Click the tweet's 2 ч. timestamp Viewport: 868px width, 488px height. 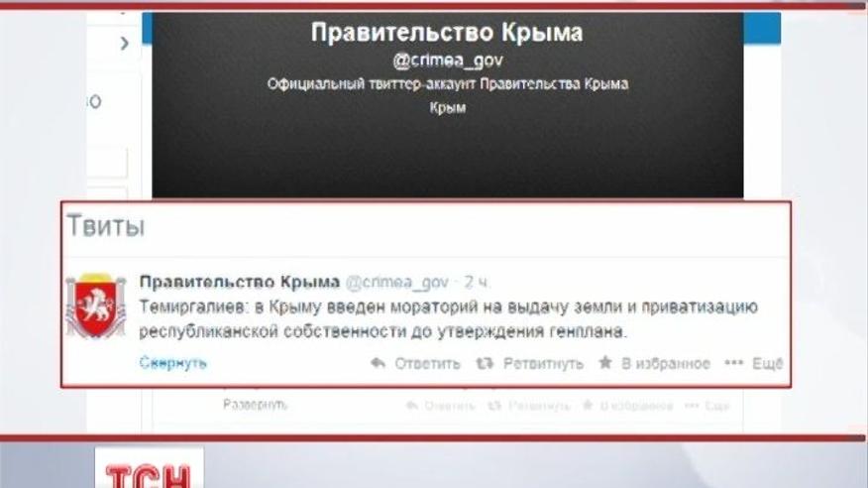pos(478,283)
